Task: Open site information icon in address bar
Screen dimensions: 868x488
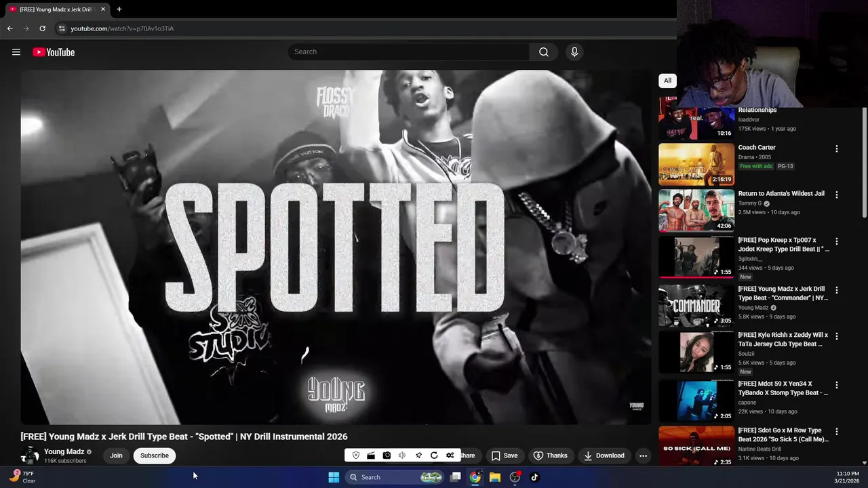Action: pos(62,28)
